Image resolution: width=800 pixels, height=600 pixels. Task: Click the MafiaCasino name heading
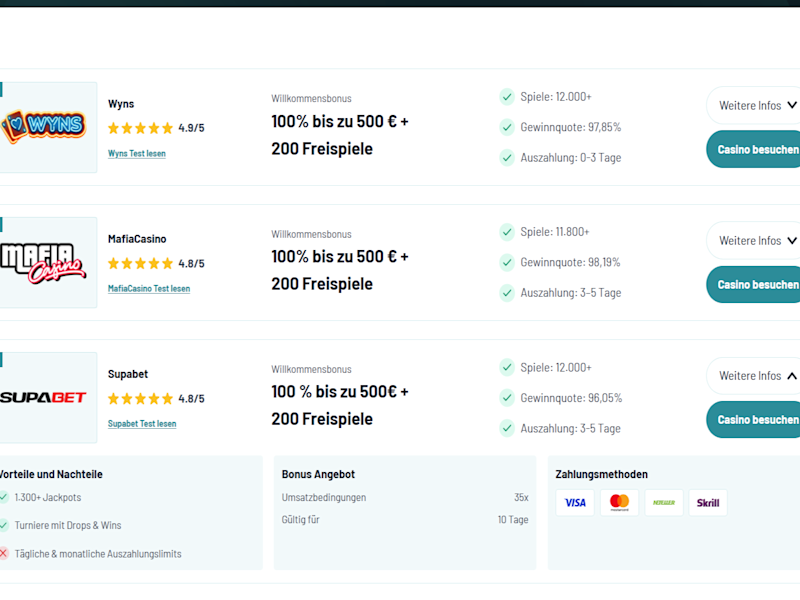[137, 239]
